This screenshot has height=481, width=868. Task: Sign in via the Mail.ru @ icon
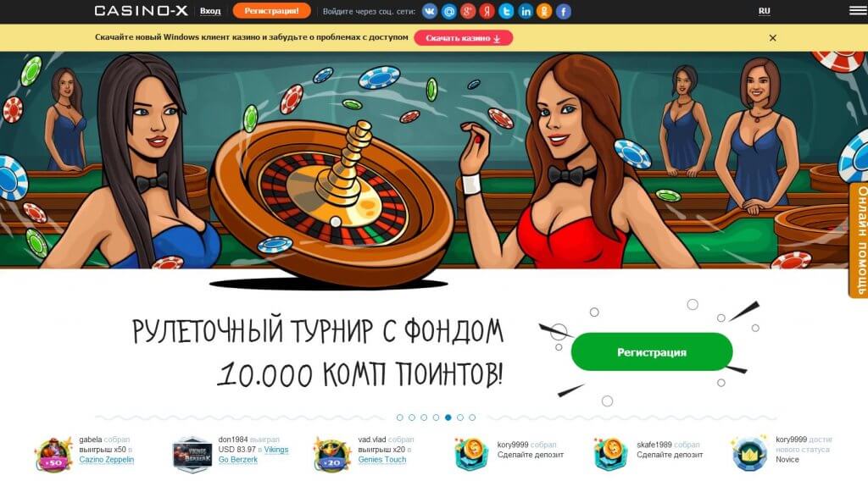point(449,11)
